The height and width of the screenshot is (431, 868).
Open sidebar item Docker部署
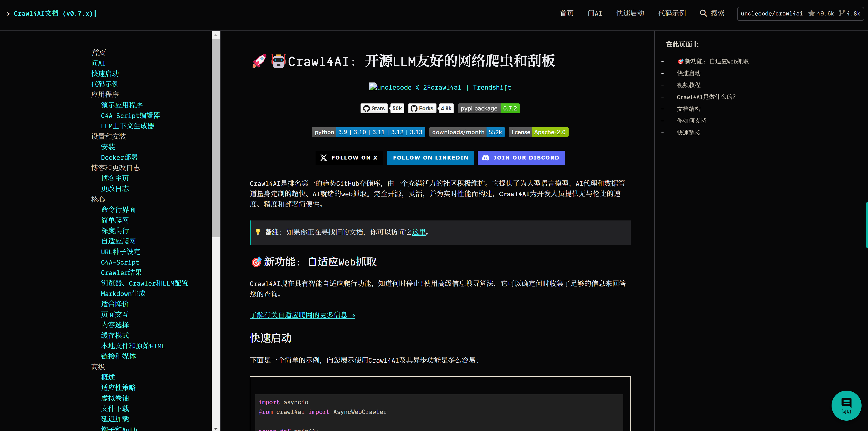click(x=119, y=157)
